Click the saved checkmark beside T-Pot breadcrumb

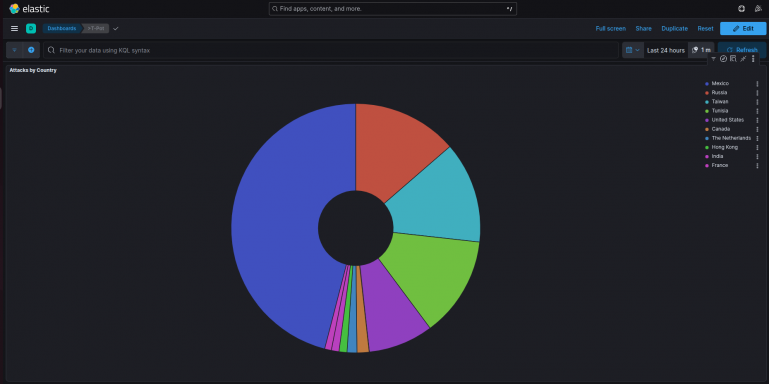116,28
